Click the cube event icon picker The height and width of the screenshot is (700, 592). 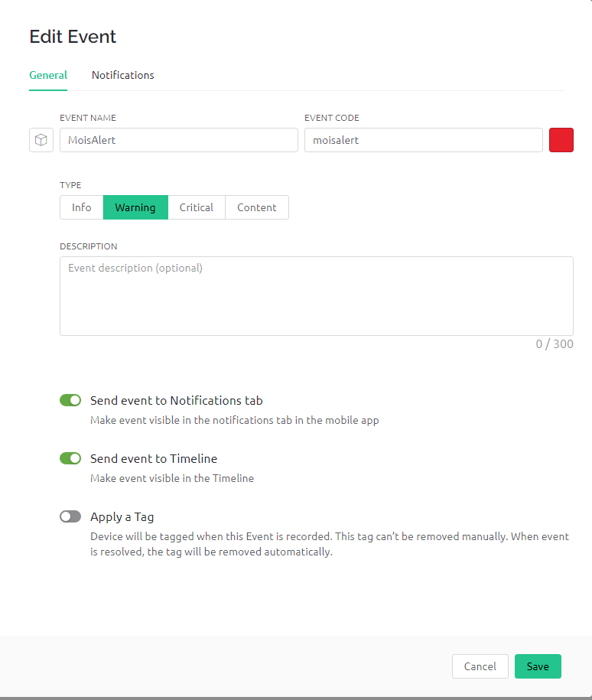(41, 140)
